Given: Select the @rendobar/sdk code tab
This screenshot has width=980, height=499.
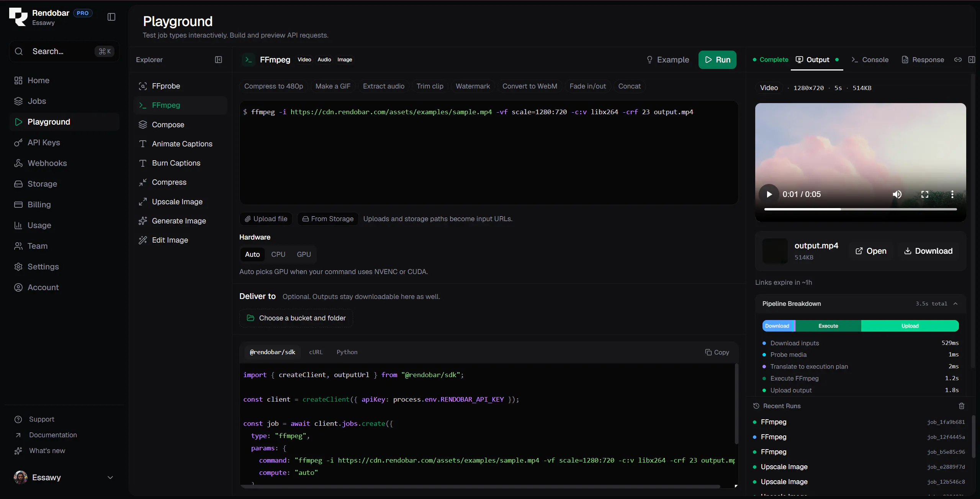Looking at the screenshot, I should pos(273,352).
